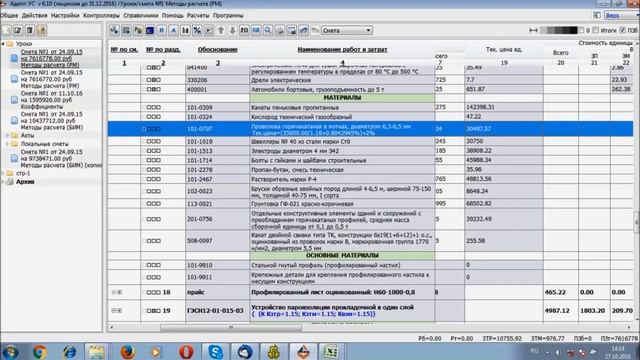Screen dimensions: 640x360
Task: Open the Контроллеры menu
Action: click(x=101, y=16)
